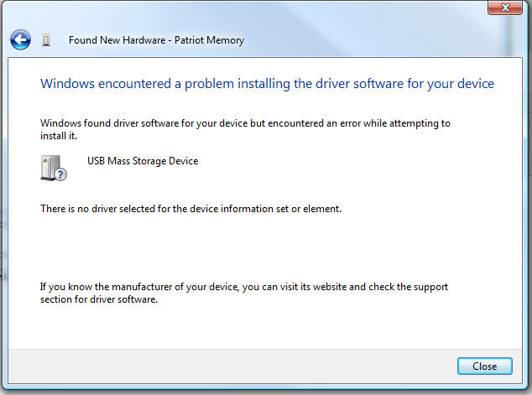Screen dimensions: 532x395
Task: Close the dialog with the red X
Action: [505, 8]
